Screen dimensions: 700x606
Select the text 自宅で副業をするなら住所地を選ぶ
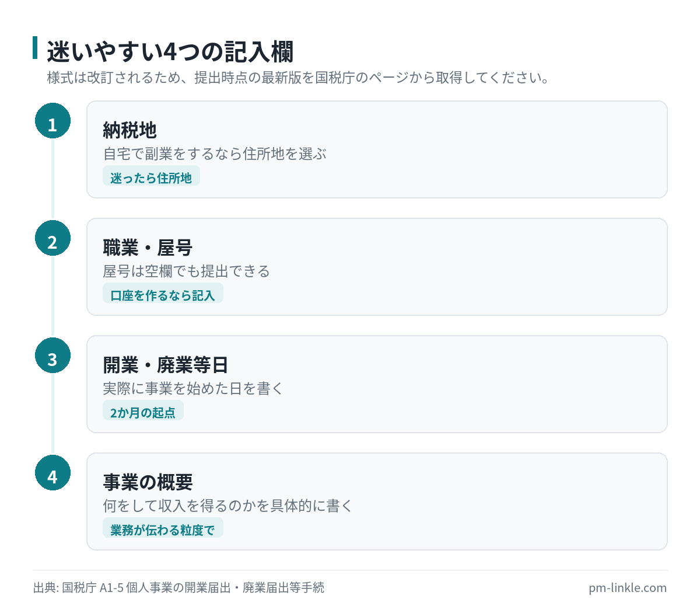(215, 154)
